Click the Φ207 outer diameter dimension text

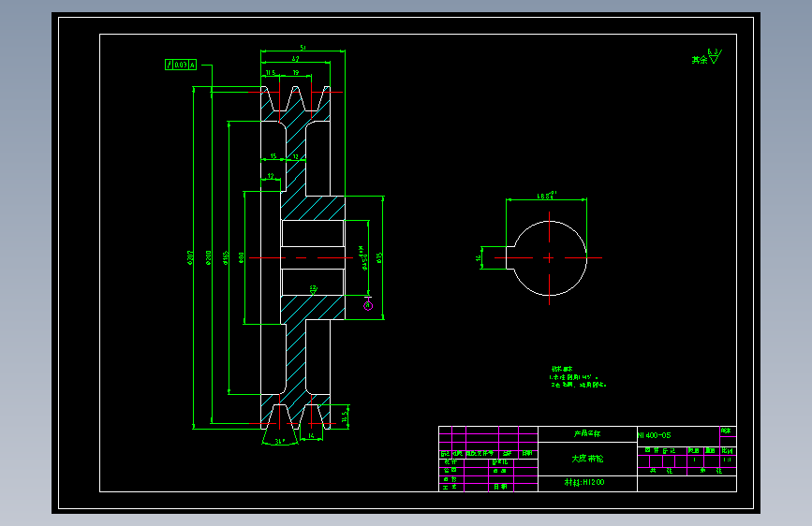(x=190, y=257)
